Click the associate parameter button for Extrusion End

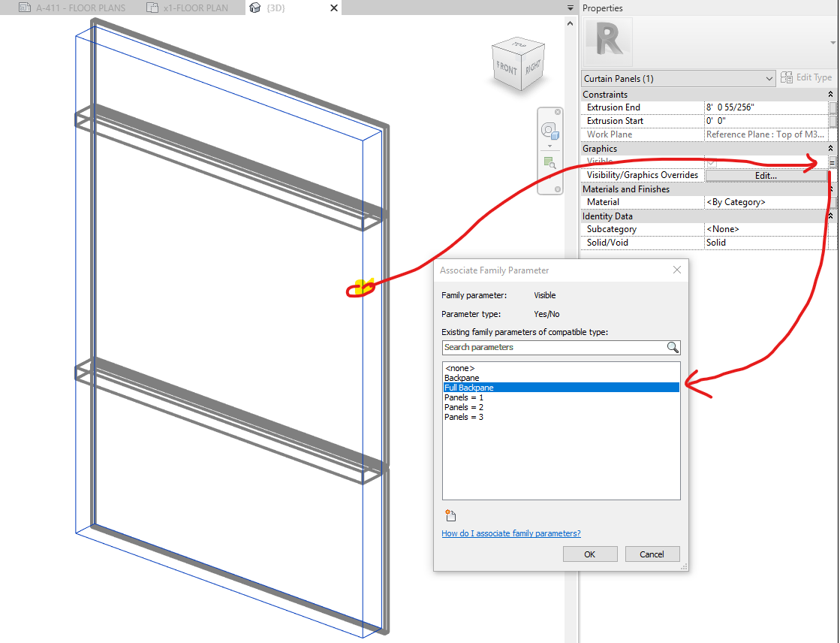pos(833,107)
